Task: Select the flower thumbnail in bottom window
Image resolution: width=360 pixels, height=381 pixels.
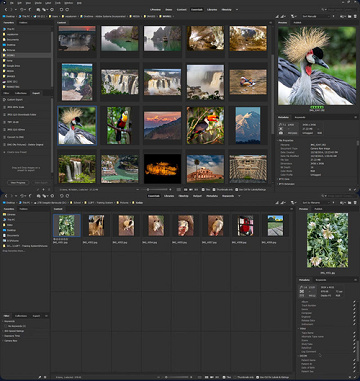Action: [x=67, y=225]
